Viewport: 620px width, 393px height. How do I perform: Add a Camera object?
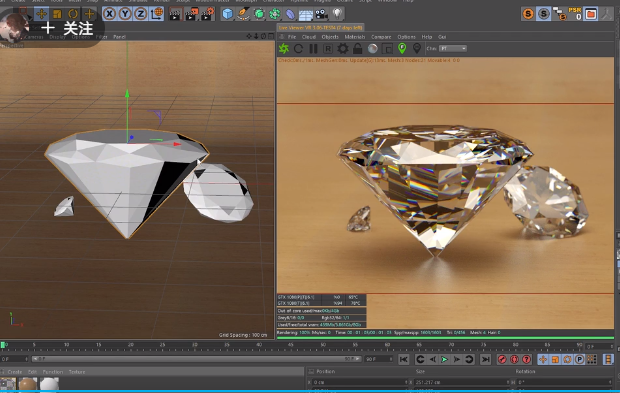[321, 14]
